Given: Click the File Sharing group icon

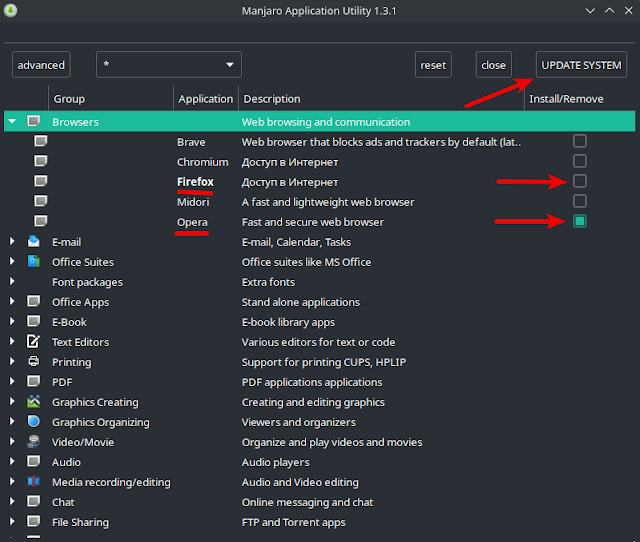Looking at the screenshot, I should 33,521.
